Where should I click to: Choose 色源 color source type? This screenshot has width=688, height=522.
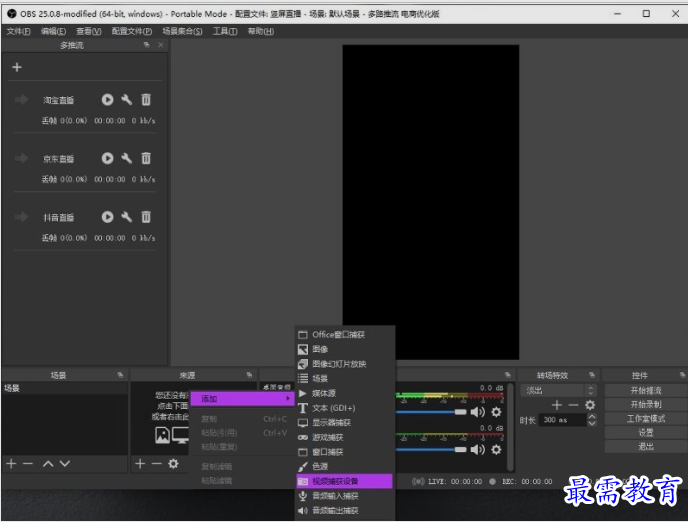(345, 466)
